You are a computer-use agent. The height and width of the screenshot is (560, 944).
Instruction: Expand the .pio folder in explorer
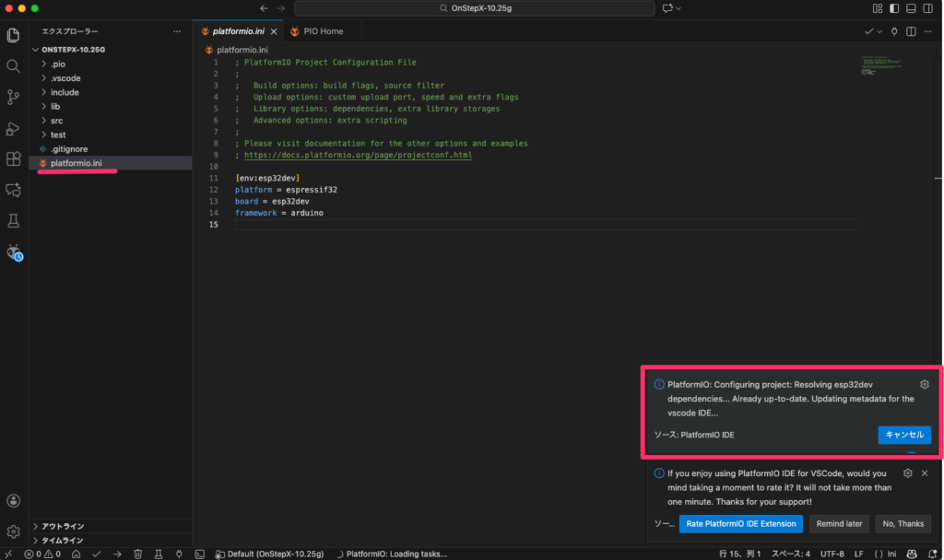point(57,64)
